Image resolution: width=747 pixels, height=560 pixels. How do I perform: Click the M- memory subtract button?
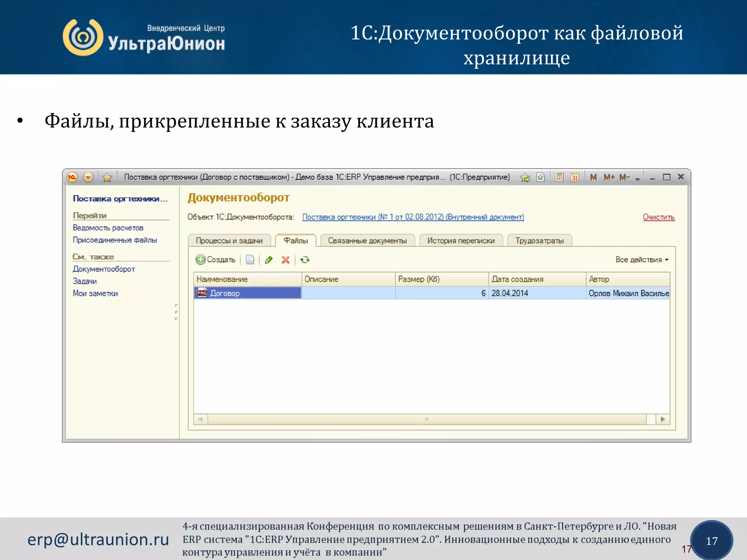pyautogui.click(x=624, y=177)
